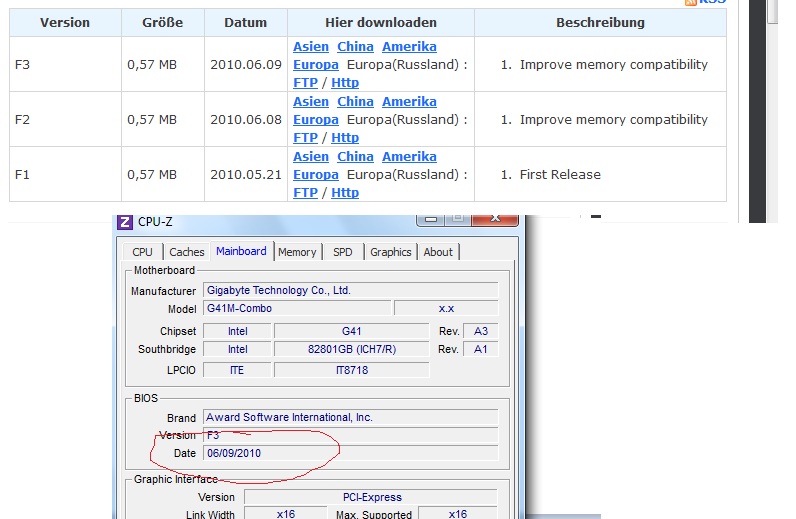This screenshot has width=796, height=519.
Task: Open the About tab
Action: click(438, 252)
